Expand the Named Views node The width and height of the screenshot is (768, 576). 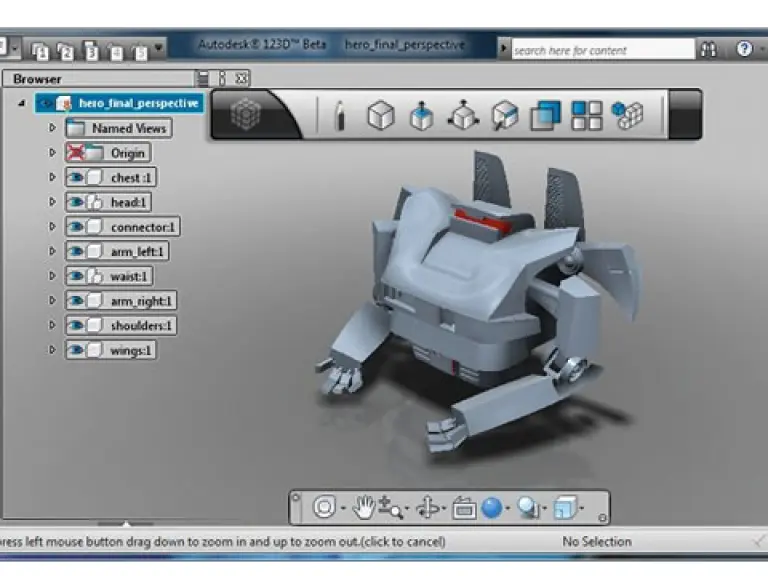coord(53,128)
